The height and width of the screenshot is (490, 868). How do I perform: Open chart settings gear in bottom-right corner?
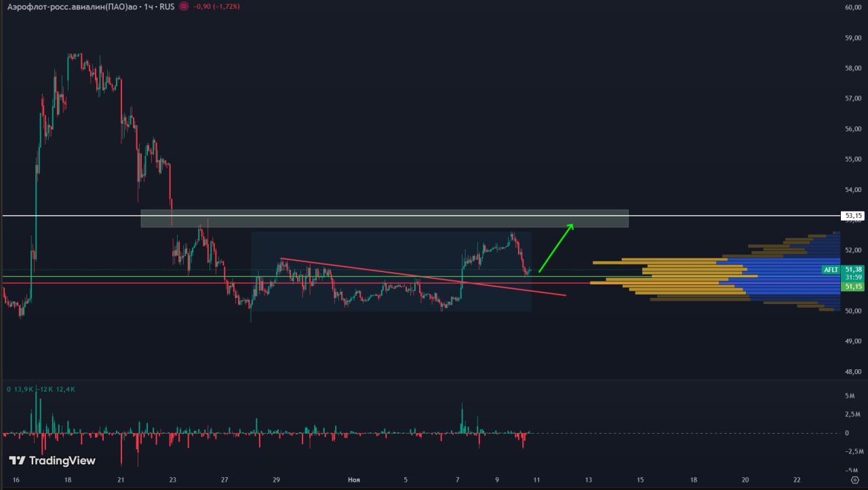point(854,480)
